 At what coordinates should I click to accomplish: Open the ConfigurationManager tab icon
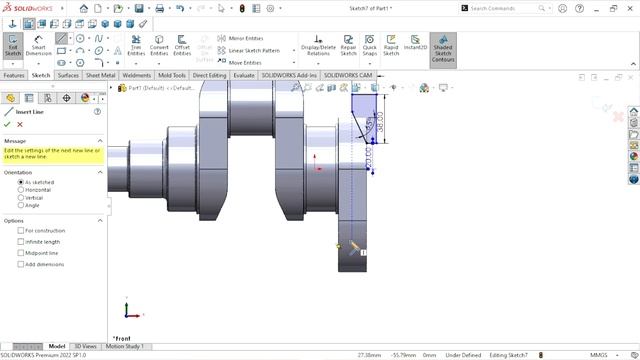coord(48,98)
